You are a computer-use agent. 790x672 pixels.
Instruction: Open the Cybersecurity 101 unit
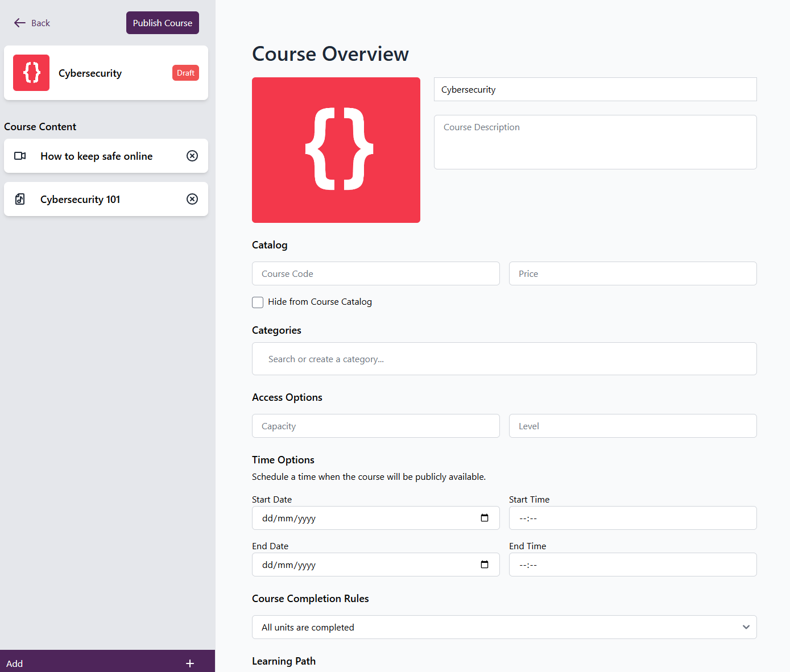click(80, 200)
